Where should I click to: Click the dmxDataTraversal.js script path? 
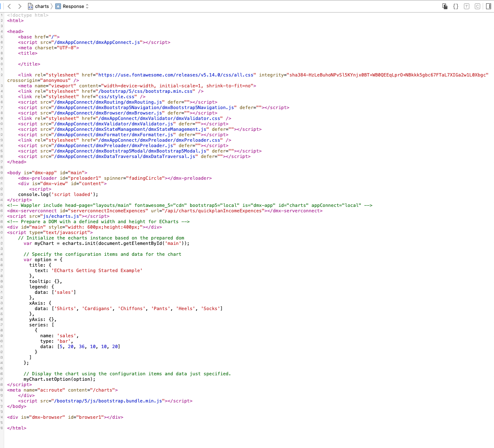click(125, 157)
